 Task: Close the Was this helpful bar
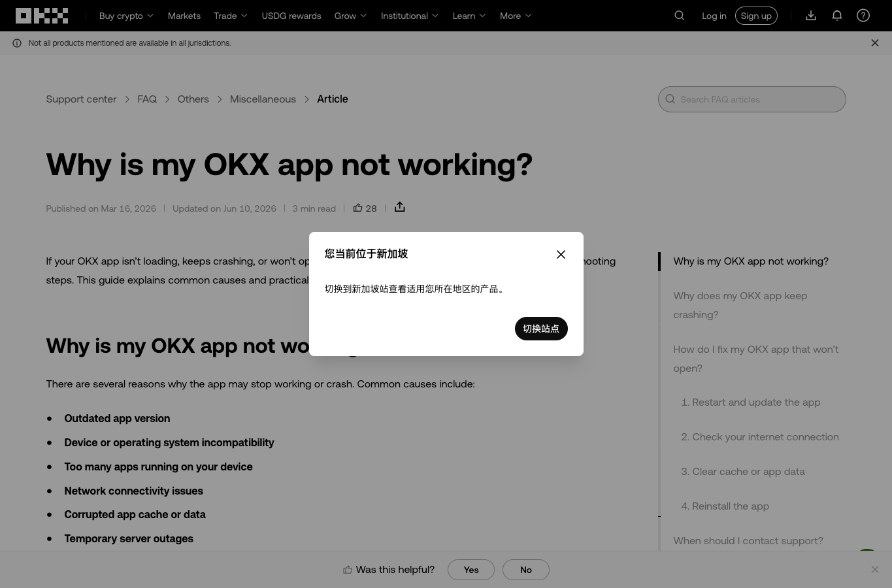coord(875,570)
